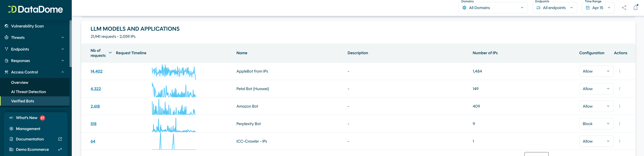Image resolution: width=644 pixels, height=156 pixels.
Task: Select Verified Bots menu item
Action: click(x=35, y=101)
